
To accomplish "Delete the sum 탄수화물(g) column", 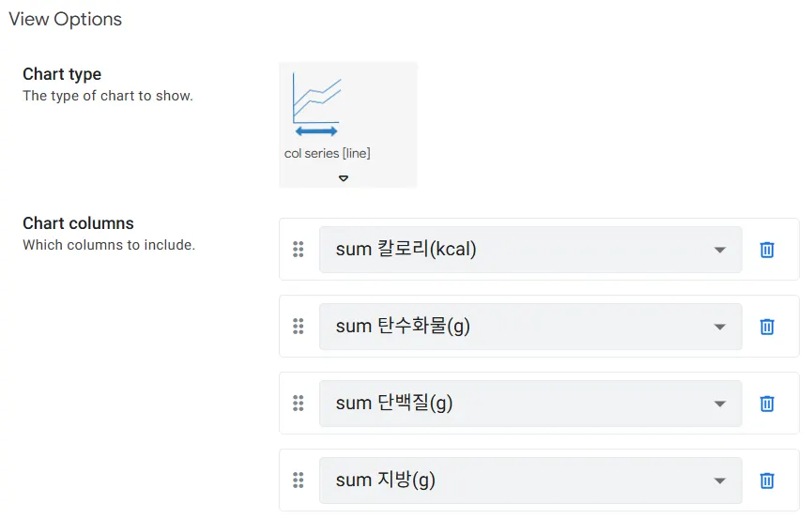I will (x=767, y=327).
